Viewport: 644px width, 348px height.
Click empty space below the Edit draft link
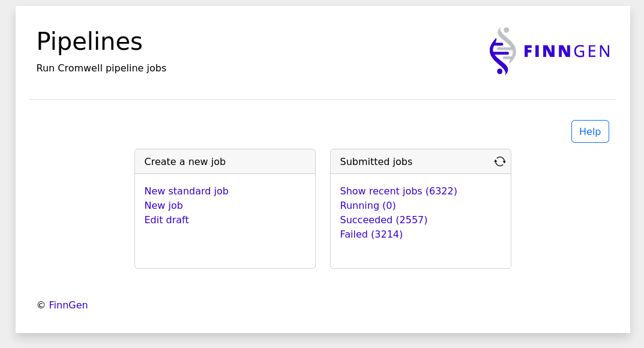[224, 247]
